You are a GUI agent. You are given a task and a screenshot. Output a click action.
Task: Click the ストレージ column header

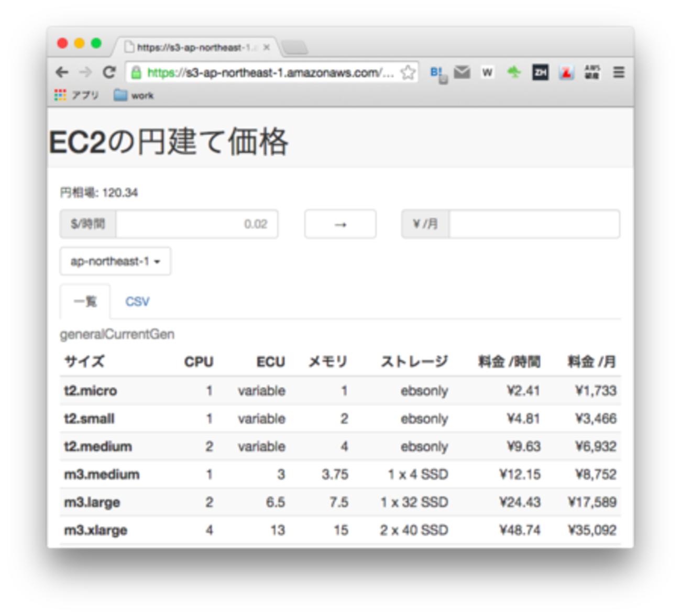click(414, 361)
